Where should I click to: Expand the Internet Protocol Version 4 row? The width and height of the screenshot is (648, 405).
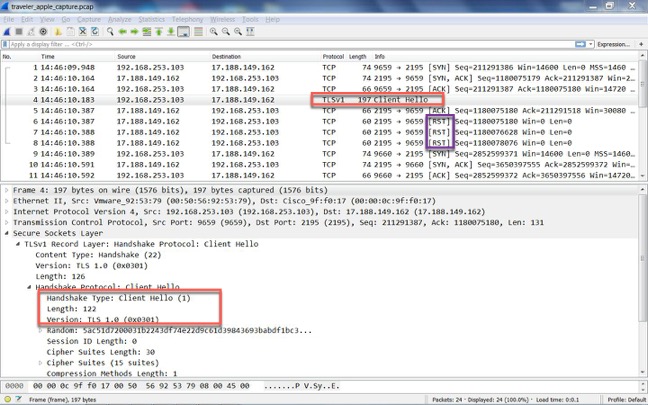(7, 212)
